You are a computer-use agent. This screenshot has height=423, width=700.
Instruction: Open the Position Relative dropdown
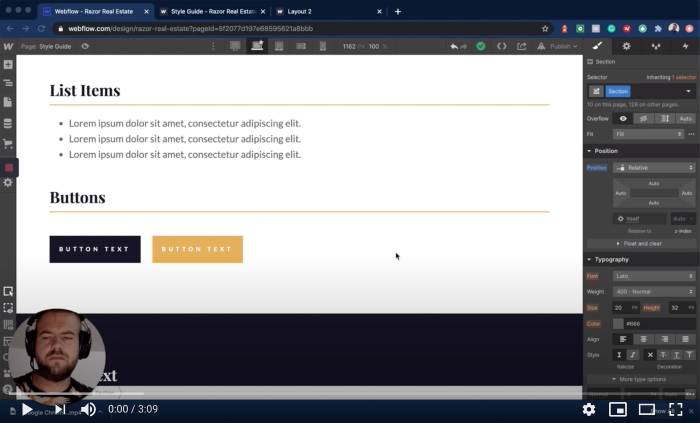[x=654, y=168]
